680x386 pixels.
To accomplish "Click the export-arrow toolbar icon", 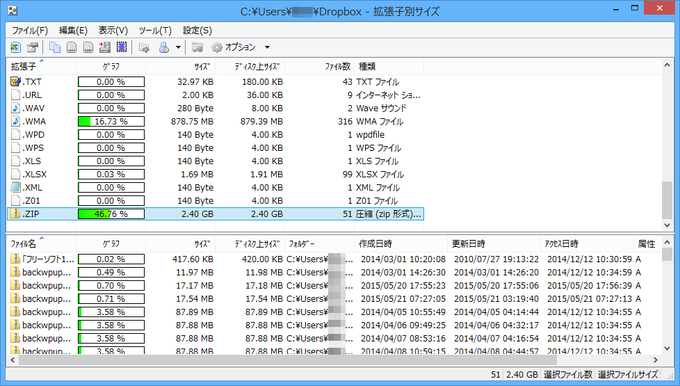I will 144,47.
